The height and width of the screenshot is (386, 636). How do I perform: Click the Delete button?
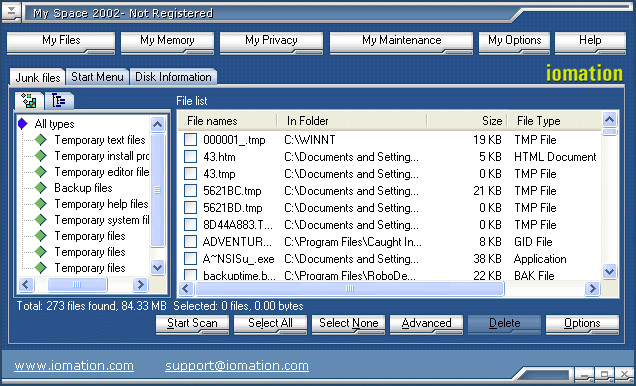click(x=505, y=325)
